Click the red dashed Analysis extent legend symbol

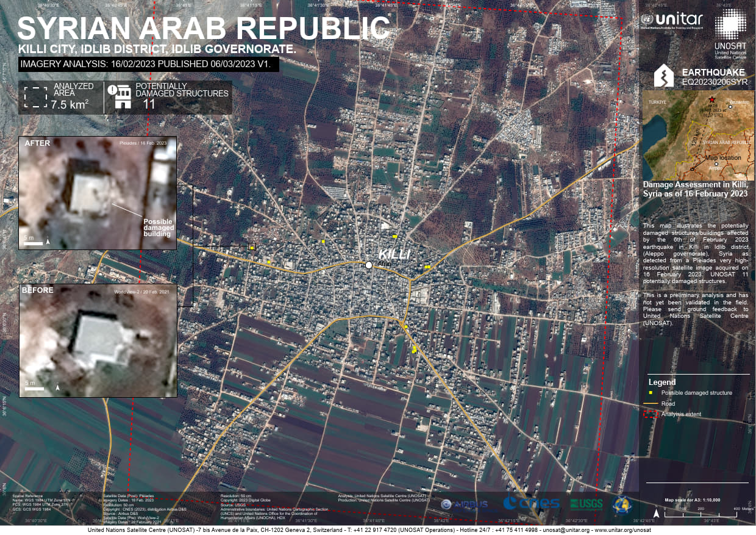(651, 414)
